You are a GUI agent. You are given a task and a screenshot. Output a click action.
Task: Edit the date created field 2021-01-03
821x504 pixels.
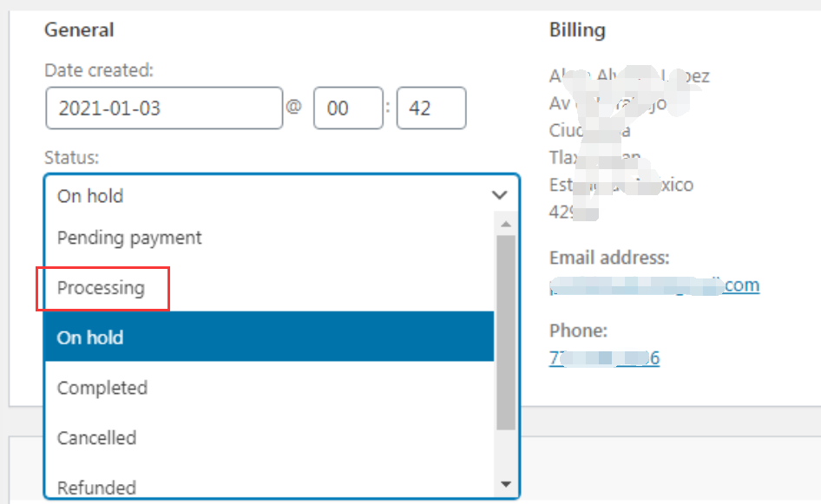point(164,108)
